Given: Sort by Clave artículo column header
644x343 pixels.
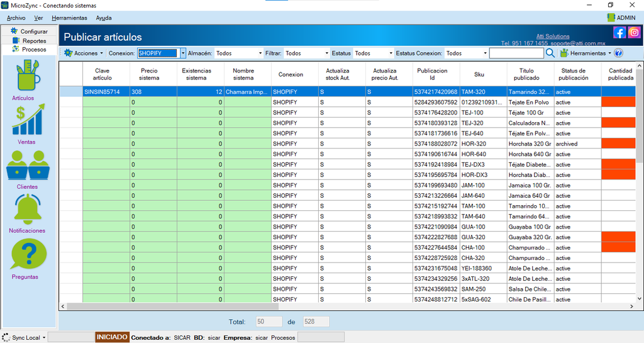Looking at the screenshot, I should coord(106,74).
